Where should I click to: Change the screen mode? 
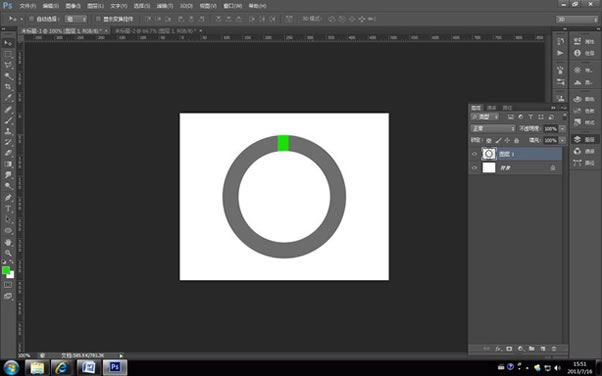(x=8, y=296)
